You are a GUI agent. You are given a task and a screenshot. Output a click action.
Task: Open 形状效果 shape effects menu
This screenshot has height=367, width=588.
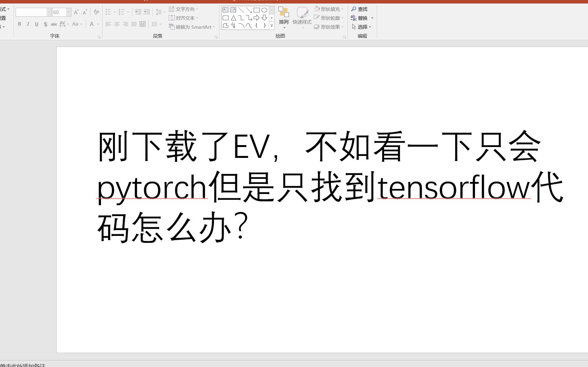pyautogui.click(x=329, y=27)
